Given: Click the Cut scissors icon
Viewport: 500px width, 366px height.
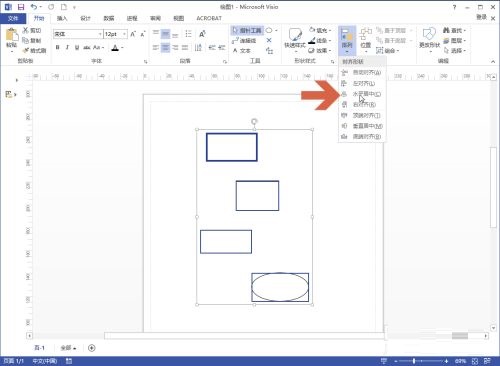Looking at the screenshot, I should pyautogui.click(x=26, y=30).
